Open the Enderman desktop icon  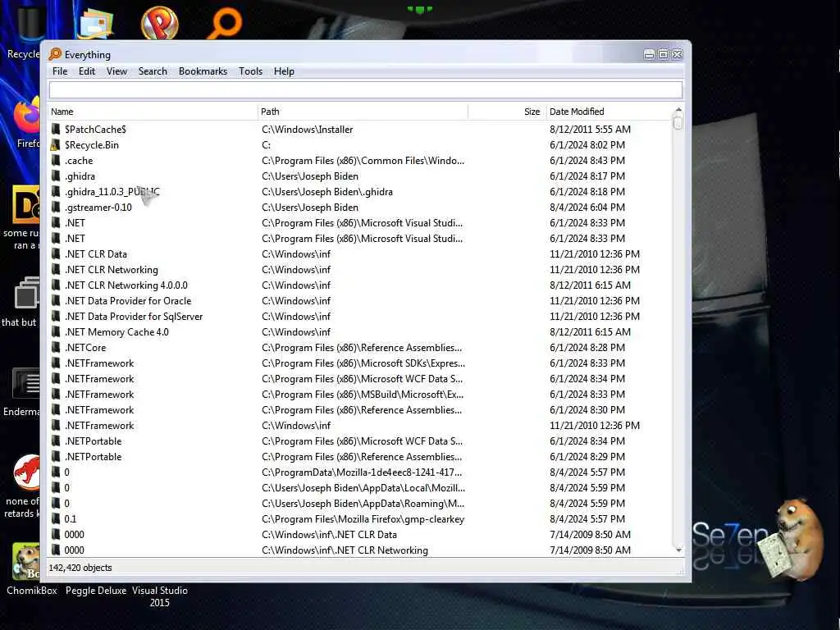(27, 383)
